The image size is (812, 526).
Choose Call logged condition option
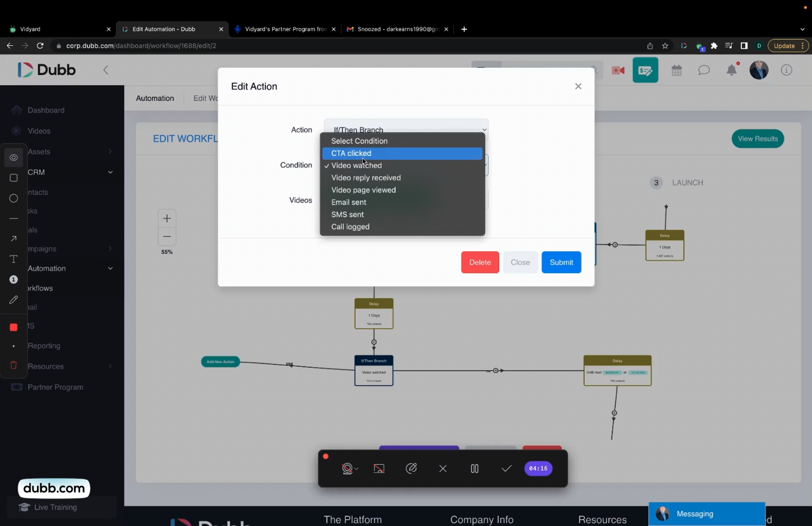(402, 226)
